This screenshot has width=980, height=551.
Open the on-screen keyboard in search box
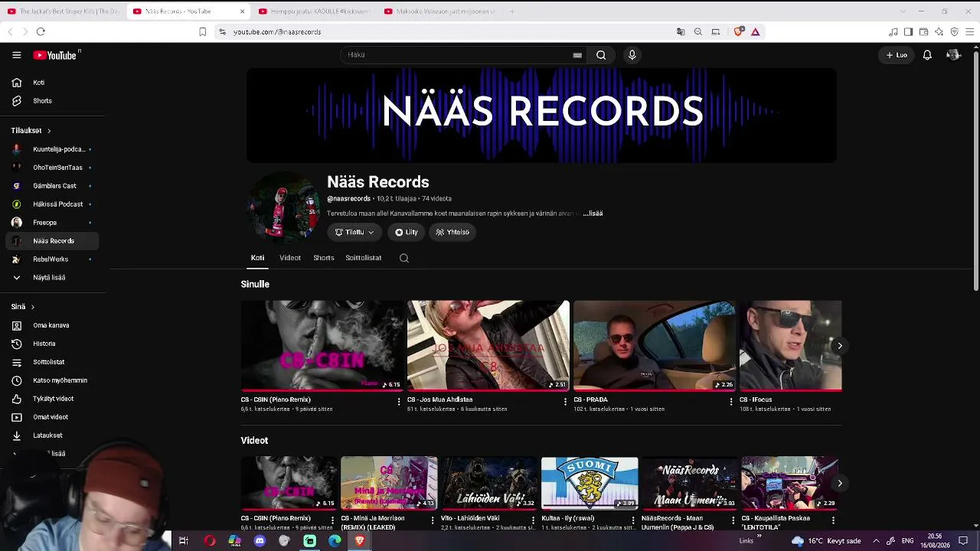coord(577,55)
